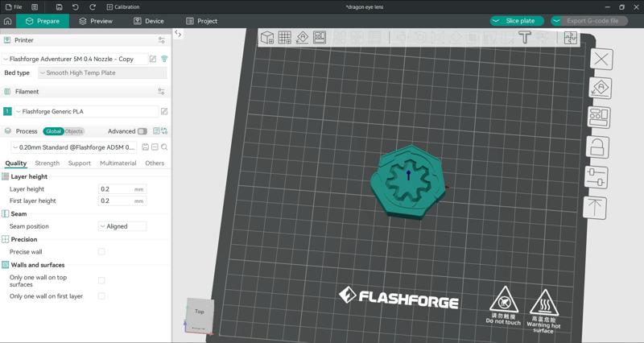Search the process settings
The width and height of the screenshot is (644, 343).
click(164, 147)
